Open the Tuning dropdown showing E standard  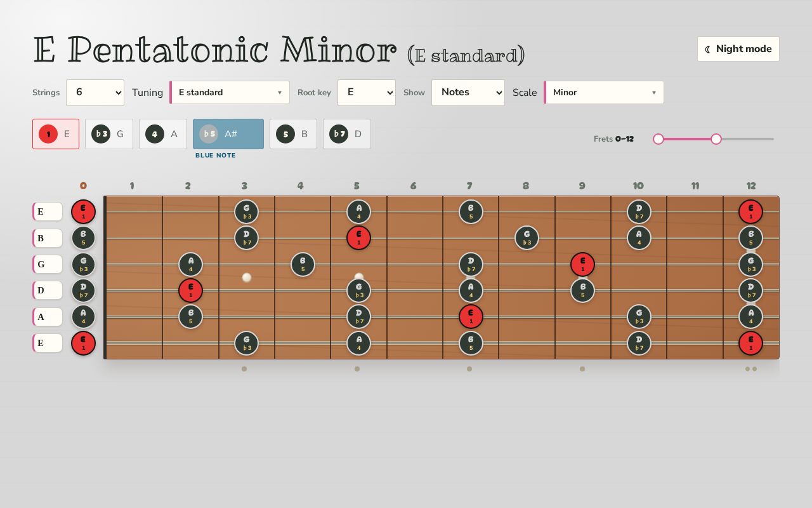pyautogui.click(x=230, y=93)
